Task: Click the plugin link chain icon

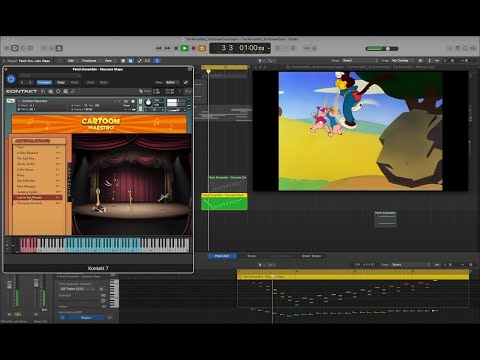Action: tap(186, 82)
